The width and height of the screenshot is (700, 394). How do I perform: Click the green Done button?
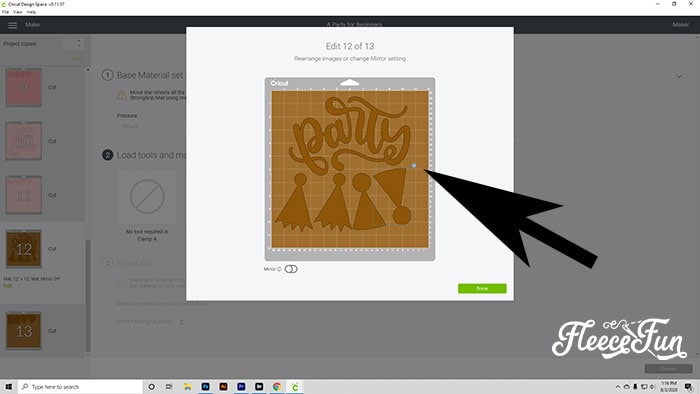[x=482, y=288]
